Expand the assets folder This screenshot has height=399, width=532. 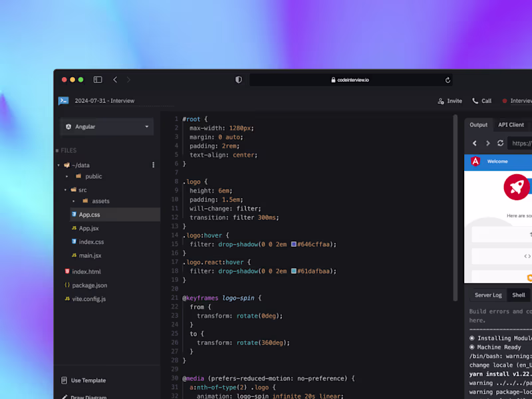(x=74, y=201)
